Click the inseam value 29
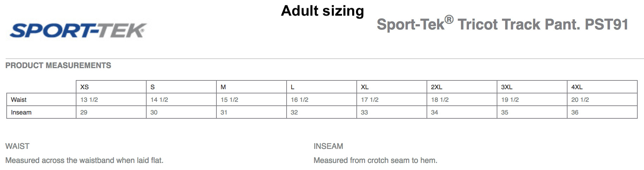644x170 pixels. tap(84, 112)
